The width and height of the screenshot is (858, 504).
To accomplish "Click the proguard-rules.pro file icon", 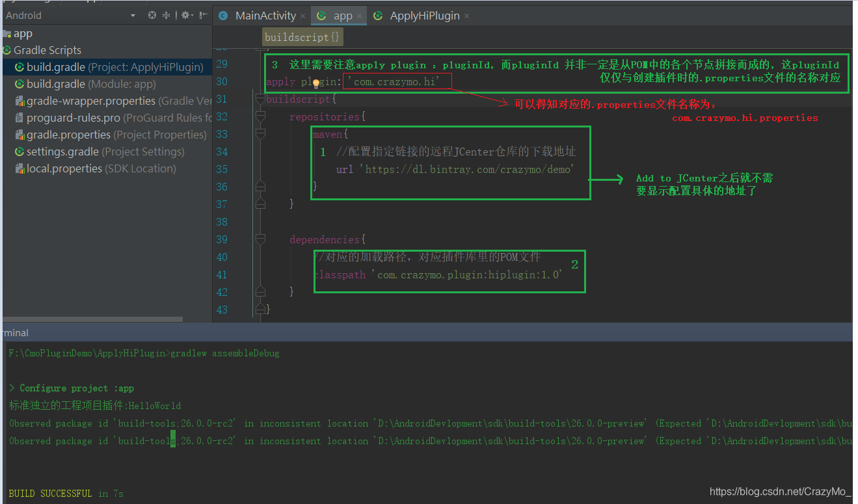I will click(x=20, y=118).
